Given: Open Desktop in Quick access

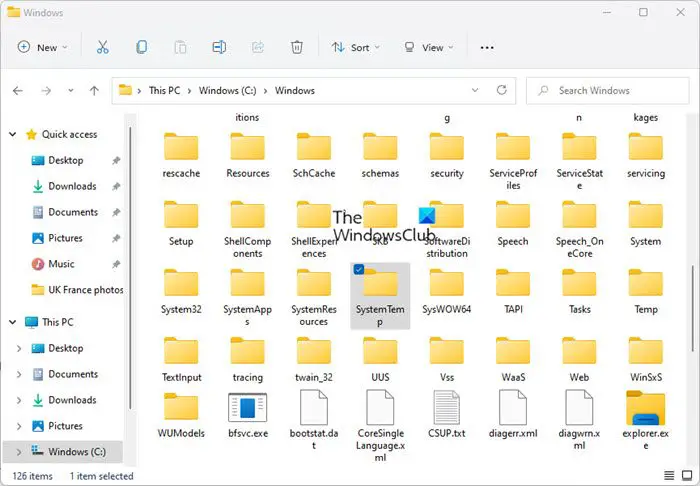Looking at the screenshot, I should tap(66, 160).
